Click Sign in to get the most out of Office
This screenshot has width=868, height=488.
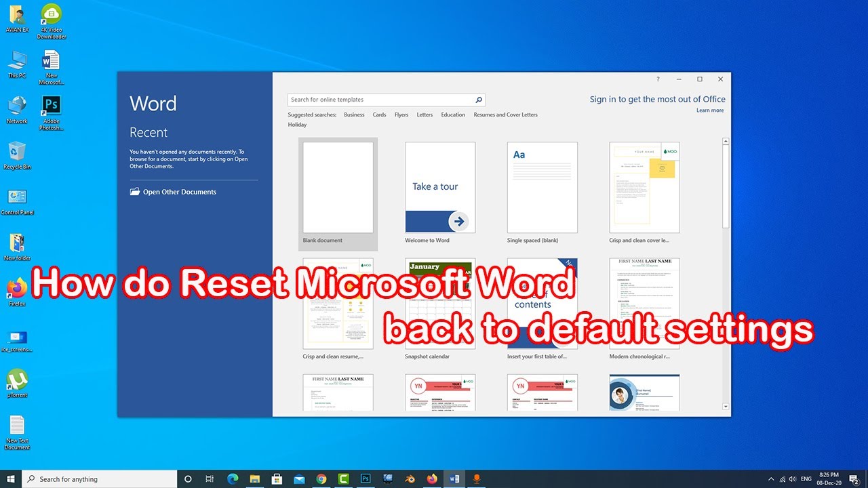coord(657,99)
